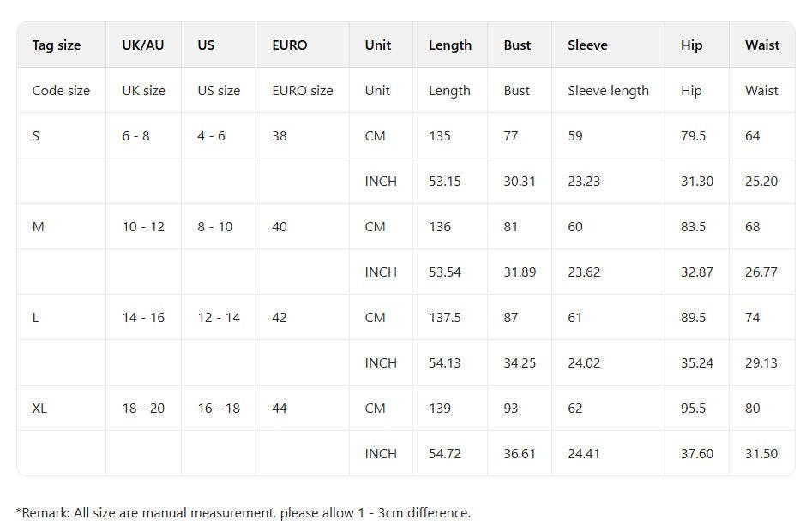The width and height of the screenshot is (800, 532).
Task: Select the "Sleeve length" cell
Action: point(608,91)
